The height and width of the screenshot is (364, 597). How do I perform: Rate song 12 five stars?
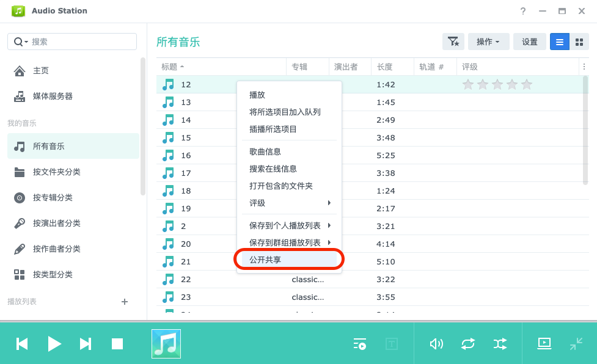tap(527, 84)
